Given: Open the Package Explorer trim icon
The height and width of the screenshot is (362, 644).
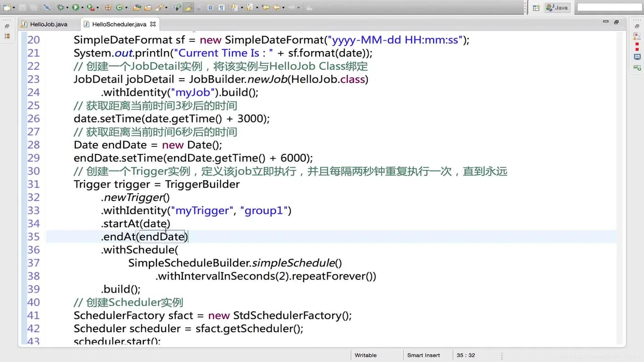Looking at the screenshot, I should tap(7, 36).
